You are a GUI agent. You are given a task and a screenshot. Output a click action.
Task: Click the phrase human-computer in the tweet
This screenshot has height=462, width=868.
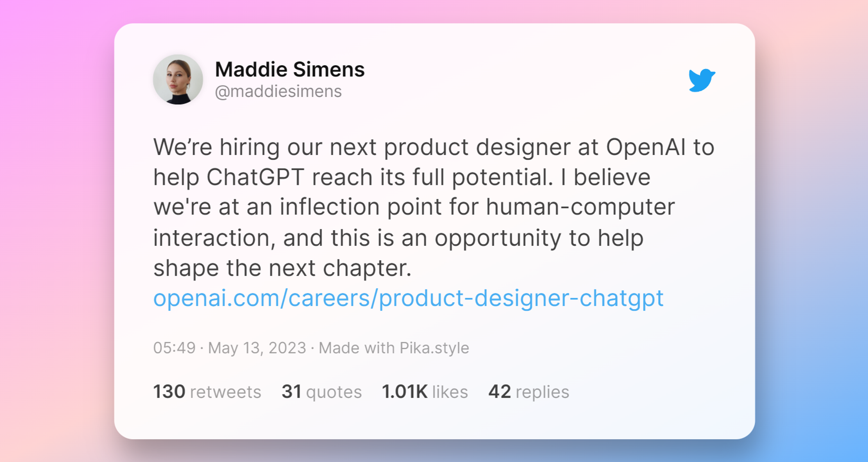(580, 207)
